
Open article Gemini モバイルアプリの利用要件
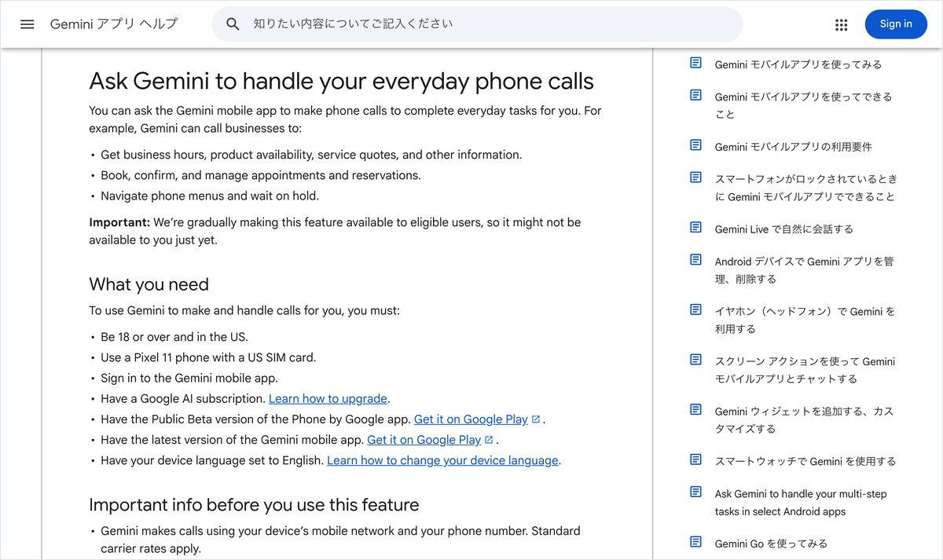pos(794,147)
